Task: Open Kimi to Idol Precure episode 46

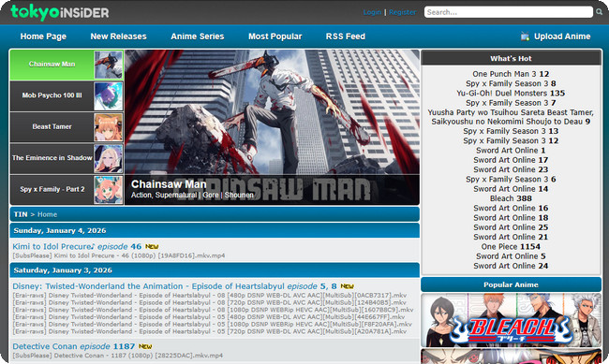Action: click(77, 246)
